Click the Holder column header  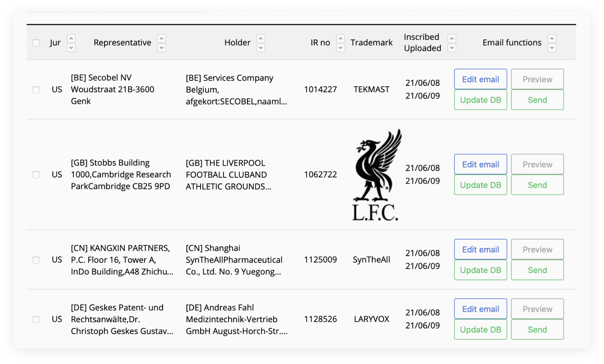(x=237, y=43)
